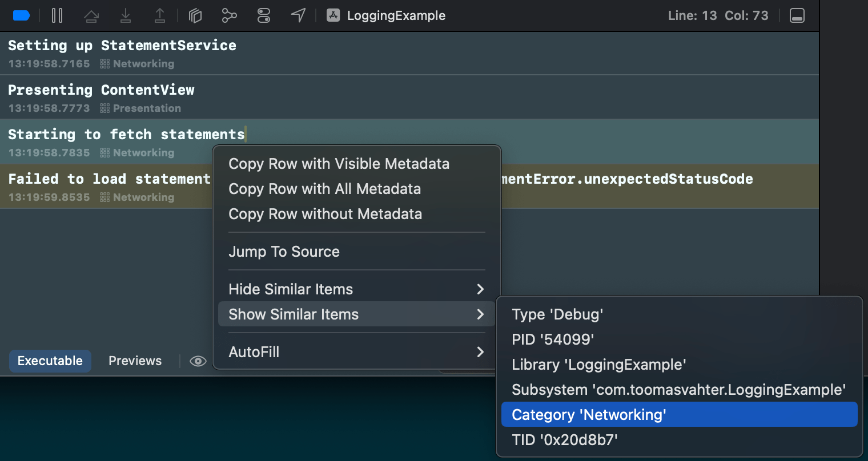
Task: Open the Debug View Hierarchy tool
Action: [x=195, y=16]
